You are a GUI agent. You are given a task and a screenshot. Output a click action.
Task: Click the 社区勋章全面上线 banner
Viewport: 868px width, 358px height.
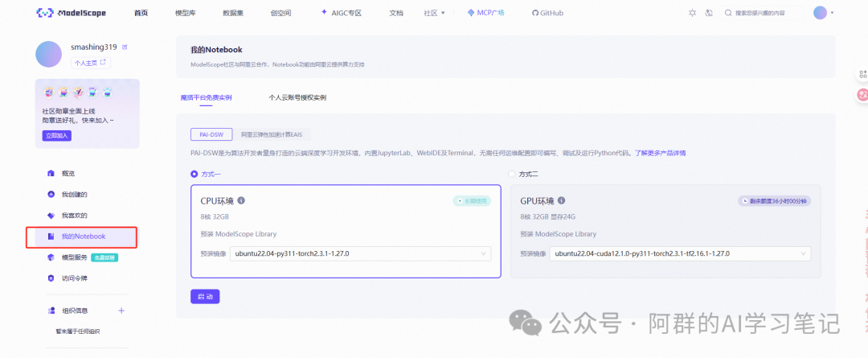pyautogui.click(x=88, y=113)
